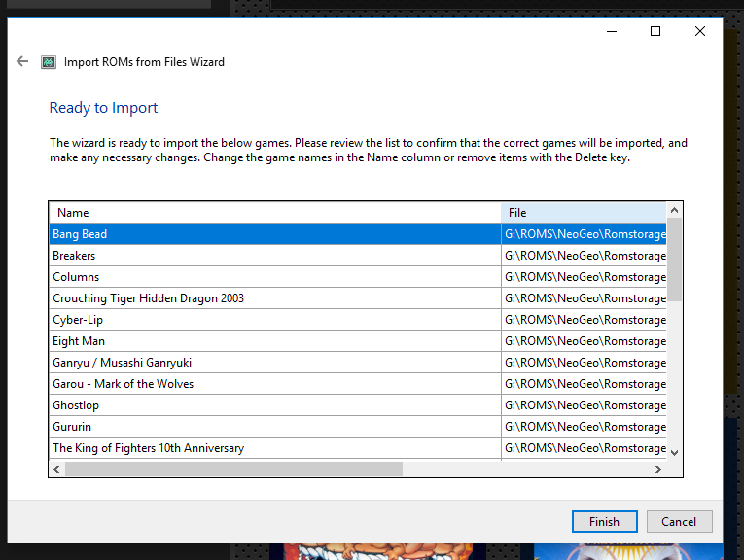Click the vertical scrollbar thumb
The image size is (744, 560).
click(674, 260)
